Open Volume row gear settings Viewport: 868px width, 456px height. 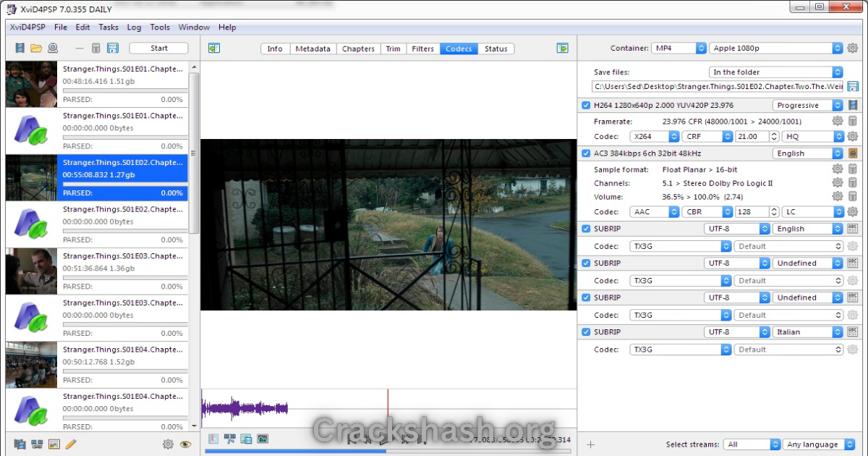point(838,197)
